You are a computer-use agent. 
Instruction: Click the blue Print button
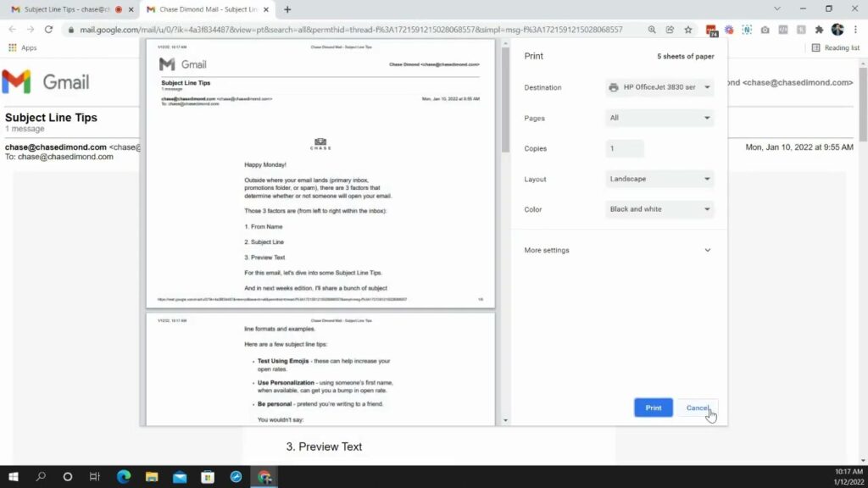pos(653,408)
